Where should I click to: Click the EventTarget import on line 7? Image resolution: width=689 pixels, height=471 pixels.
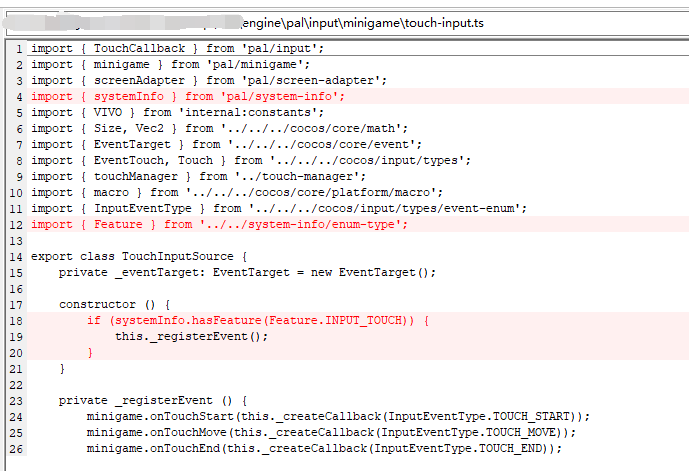point(226,145)
